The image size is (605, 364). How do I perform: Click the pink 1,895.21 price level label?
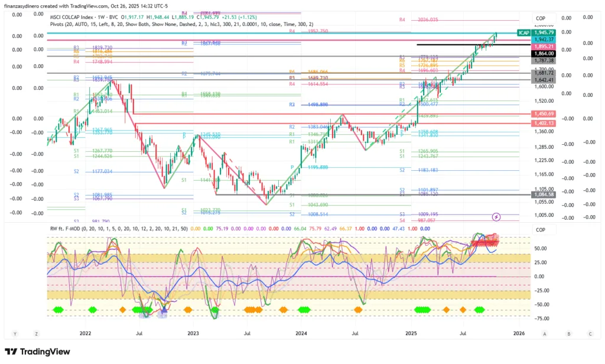pyautogui.click(x=543, y=46)
